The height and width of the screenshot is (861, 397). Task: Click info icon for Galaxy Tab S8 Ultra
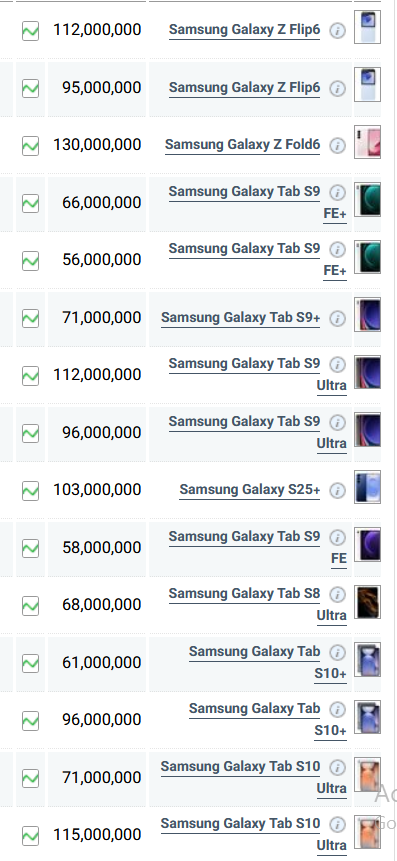338,595
